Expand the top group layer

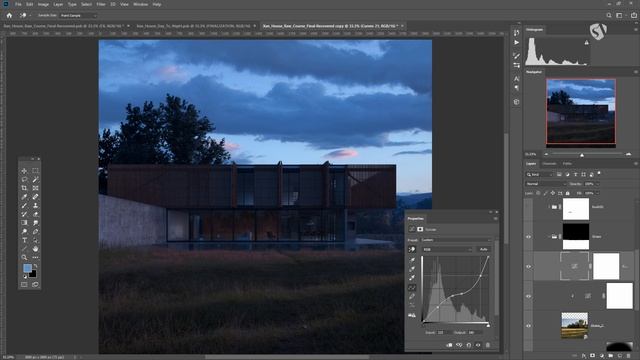549,207
